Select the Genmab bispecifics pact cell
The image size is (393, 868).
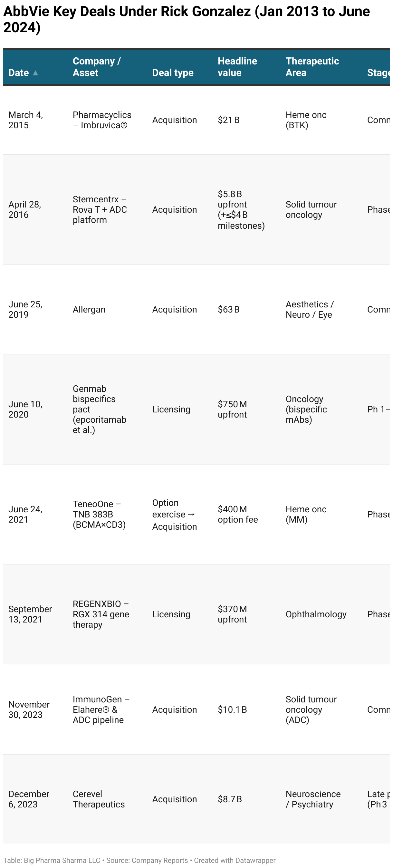click(x=99, y=409)
